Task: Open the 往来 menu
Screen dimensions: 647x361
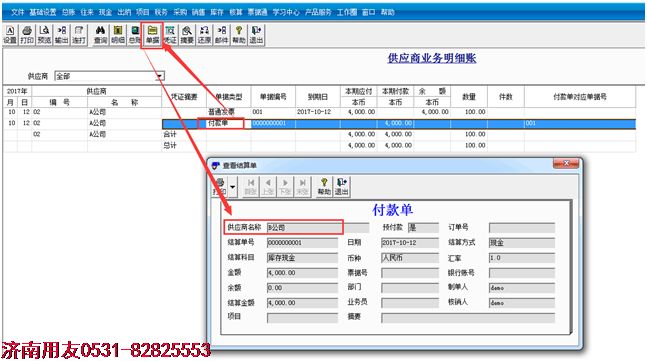Action: tap(87, 12)
